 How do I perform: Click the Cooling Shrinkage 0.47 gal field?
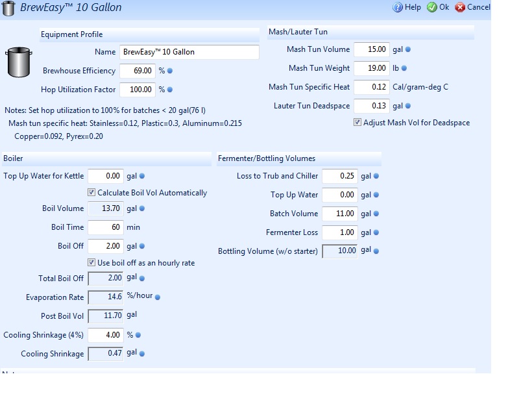pos(106,353)
